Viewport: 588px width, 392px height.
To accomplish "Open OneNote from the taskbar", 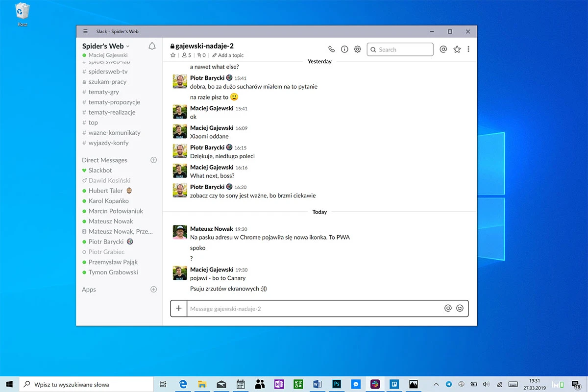I will 279,384.
